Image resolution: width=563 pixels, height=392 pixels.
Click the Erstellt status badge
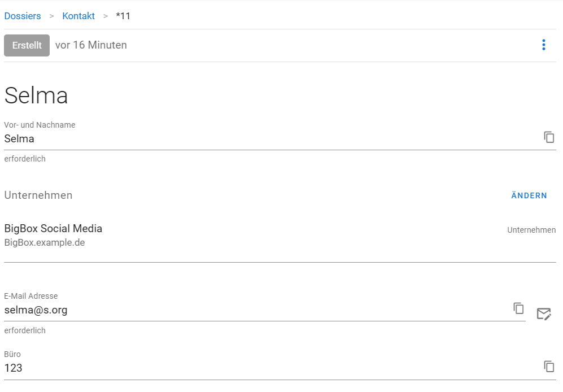pyautogui.click(x=27, y=45)
